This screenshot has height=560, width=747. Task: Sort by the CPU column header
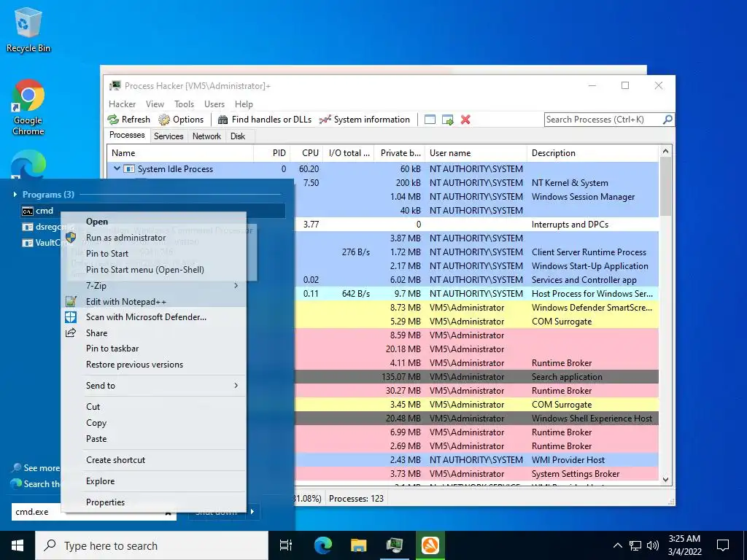(x=306, y=153)
